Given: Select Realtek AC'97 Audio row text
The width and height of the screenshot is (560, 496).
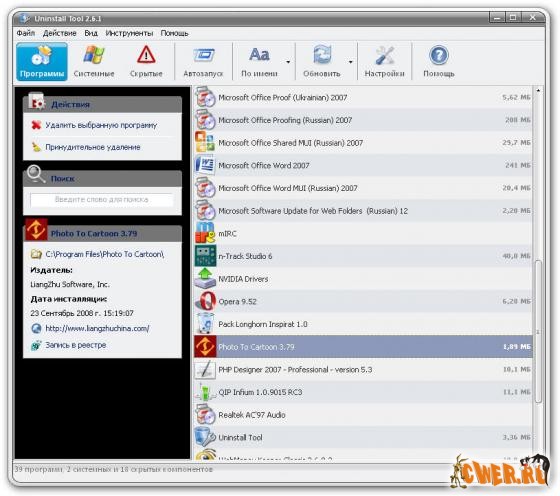Looking at the screenshot, I should pyautogui.click(x=252, y=415).
